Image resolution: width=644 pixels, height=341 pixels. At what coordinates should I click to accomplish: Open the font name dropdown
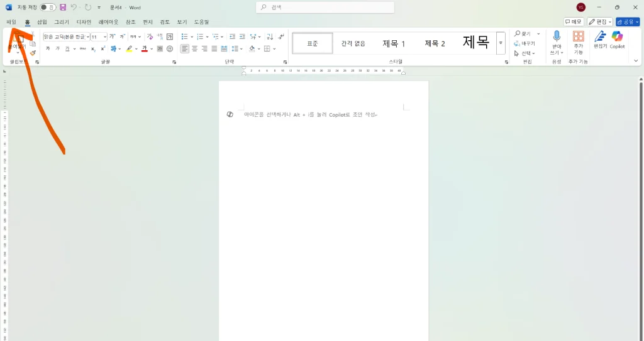coord(88,37)
